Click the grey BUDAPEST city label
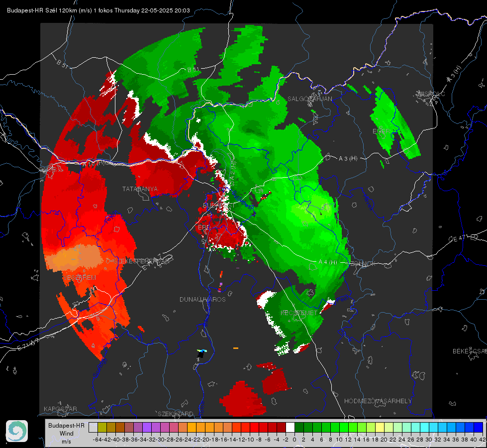Viewport: 487px width, 448px height. tap(219, 205)
